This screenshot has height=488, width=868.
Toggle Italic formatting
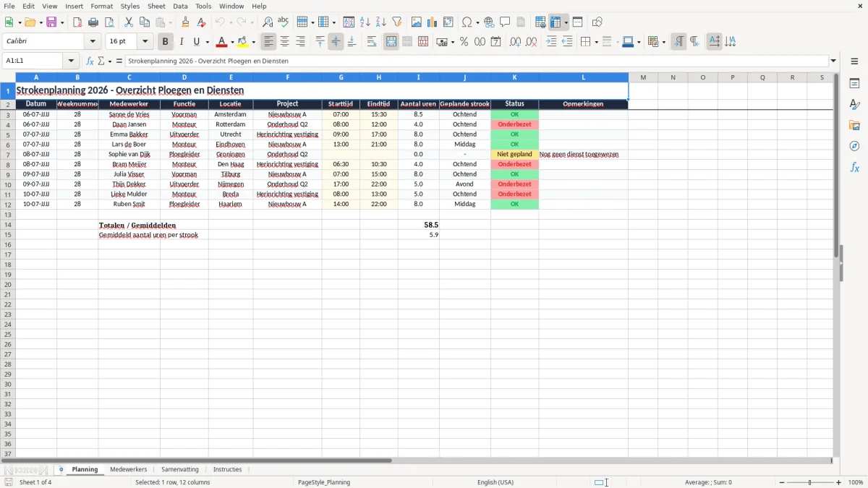pyautogui.click(x=182, y=42)
